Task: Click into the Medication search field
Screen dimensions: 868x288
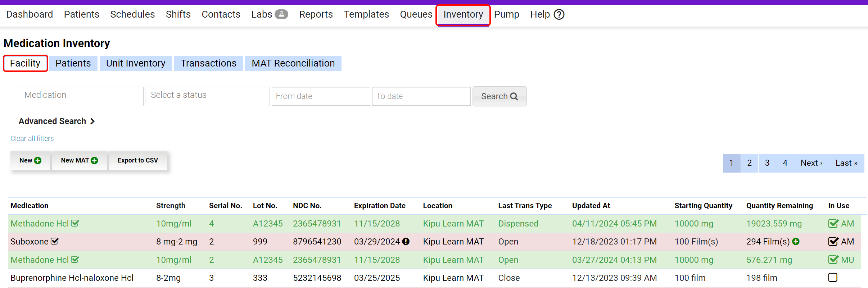Action: click(x=81, y=96)
